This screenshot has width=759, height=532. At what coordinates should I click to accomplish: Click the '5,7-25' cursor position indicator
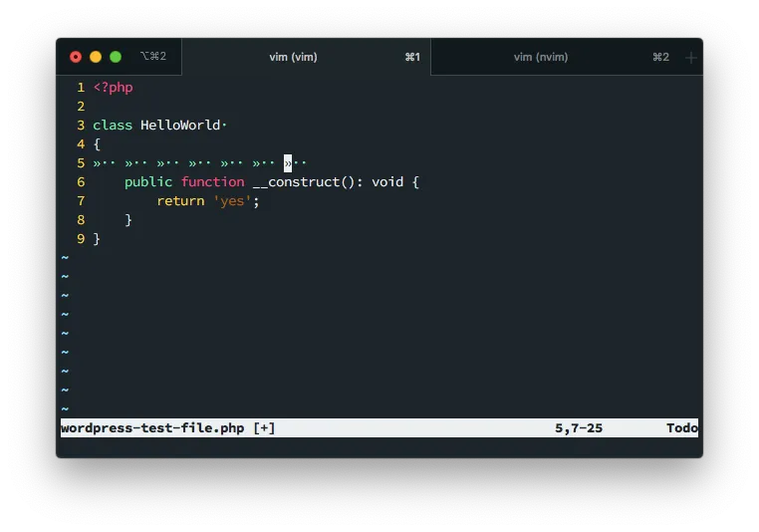[579, 428]
